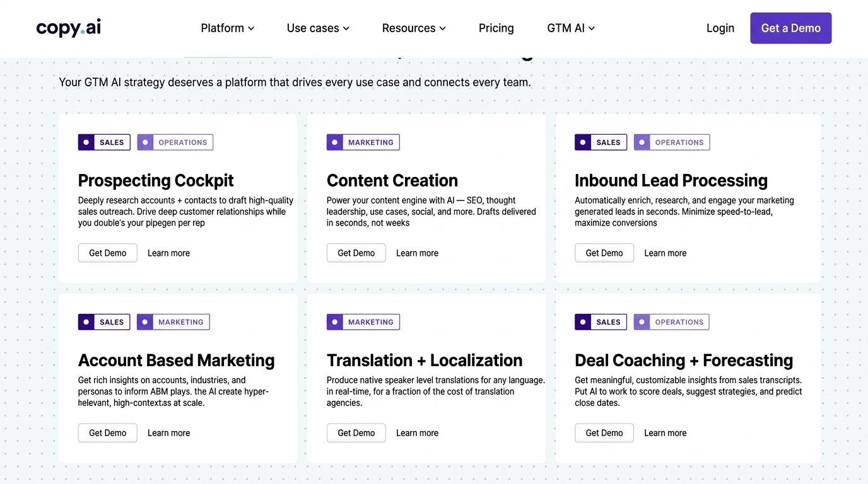Click the Translation + Localization heading
Viewport: 868px width, 484px height.
[425, 360]
